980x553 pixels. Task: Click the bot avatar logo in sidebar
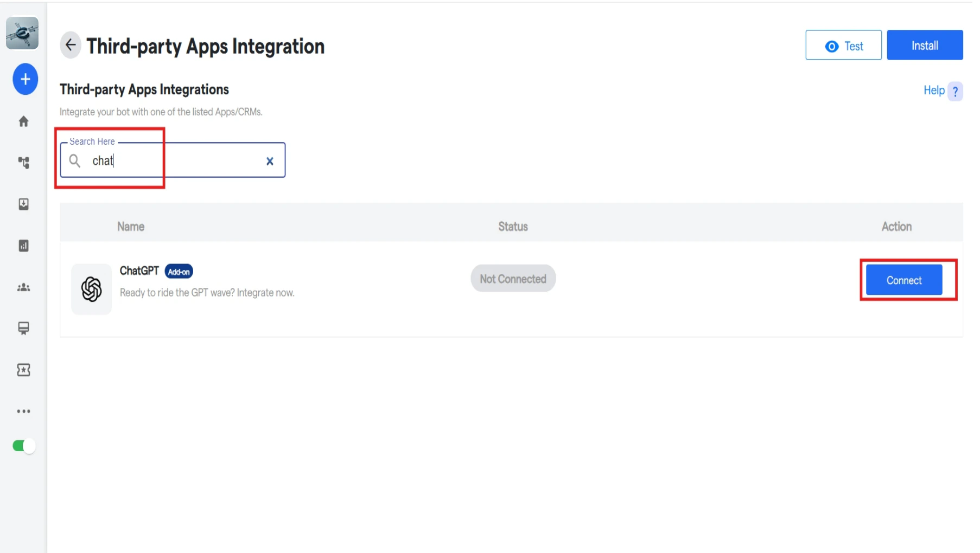(22, 33)
